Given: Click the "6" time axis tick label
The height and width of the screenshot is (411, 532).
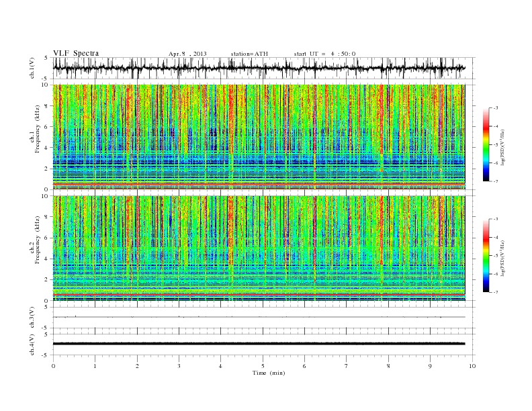Looking at the screenshot, I should coord(304,366).
